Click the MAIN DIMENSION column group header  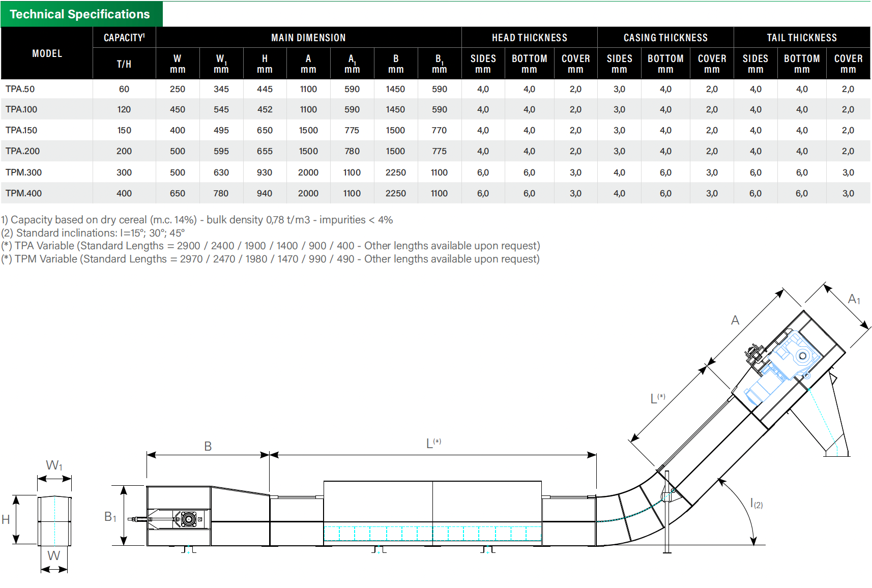pos(308,38)
